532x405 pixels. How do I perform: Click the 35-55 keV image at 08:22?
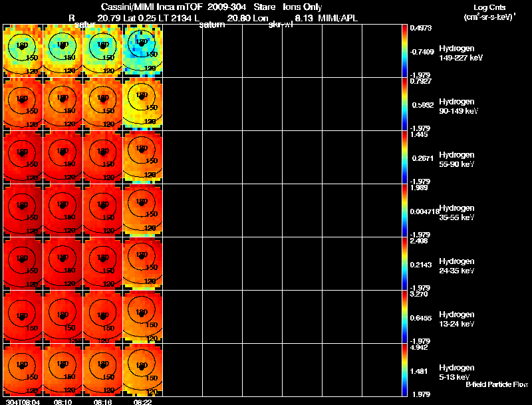pyautogui.click(x=142, y=210)
